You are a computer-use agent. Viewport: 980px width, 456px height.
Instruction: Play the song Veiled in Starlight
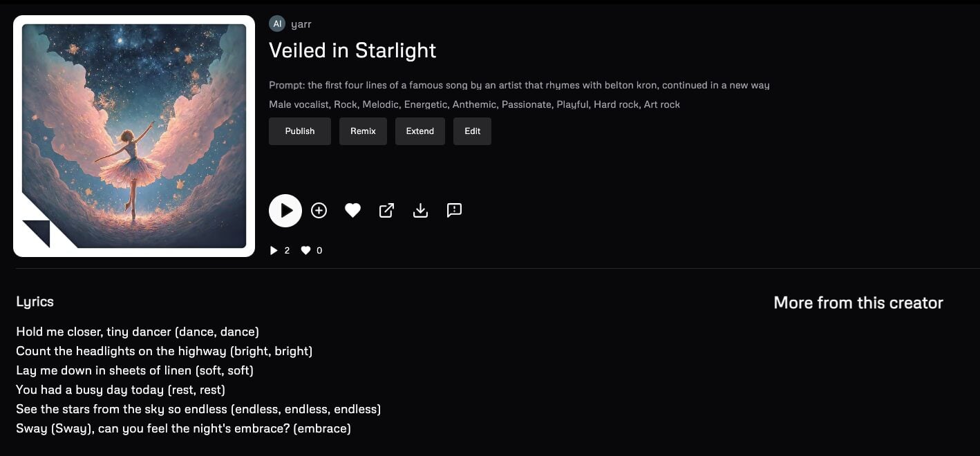coord(285,211)
